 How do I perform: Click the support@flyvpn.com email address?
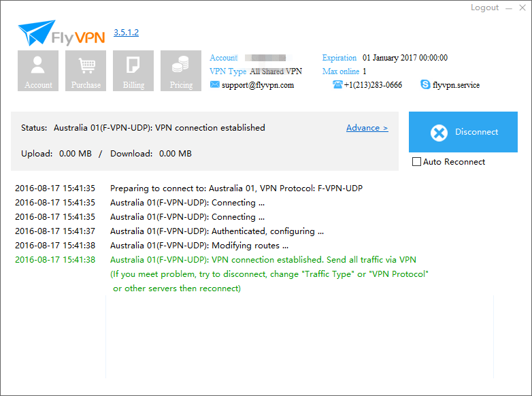[x=258, y=85]
